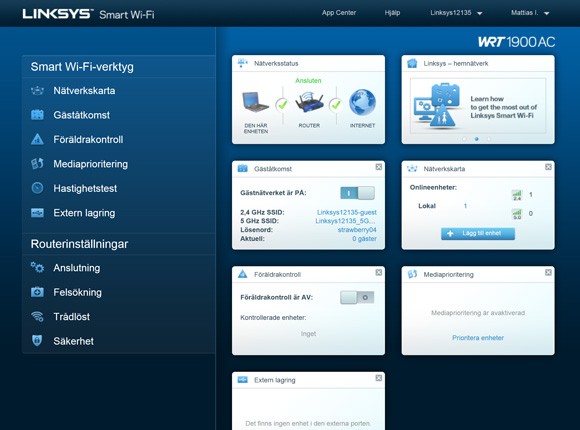Viewport: 580px width, 430px height.
Task: Click the "Mediaprioritering är avaktiverad" text
Action: pos(478,313)
